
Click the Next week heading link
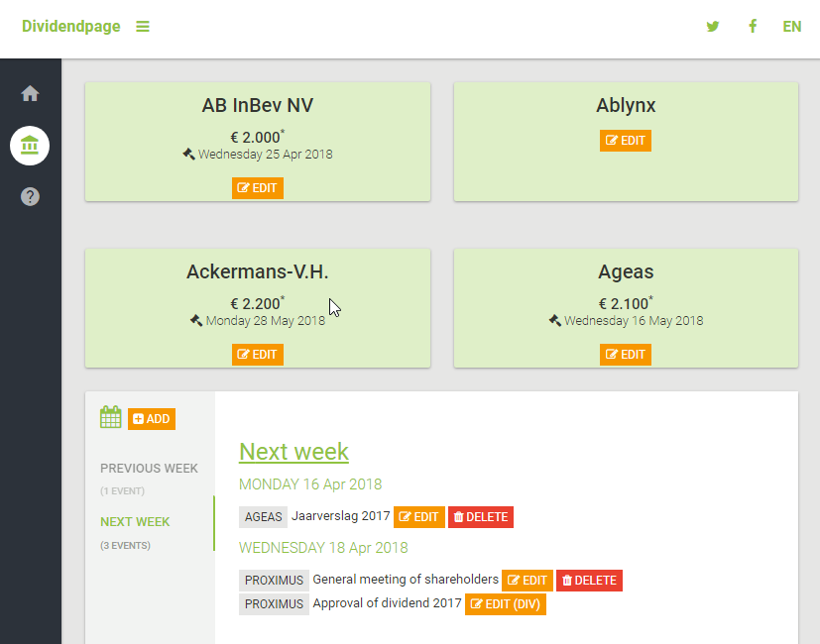click(293, 452)
